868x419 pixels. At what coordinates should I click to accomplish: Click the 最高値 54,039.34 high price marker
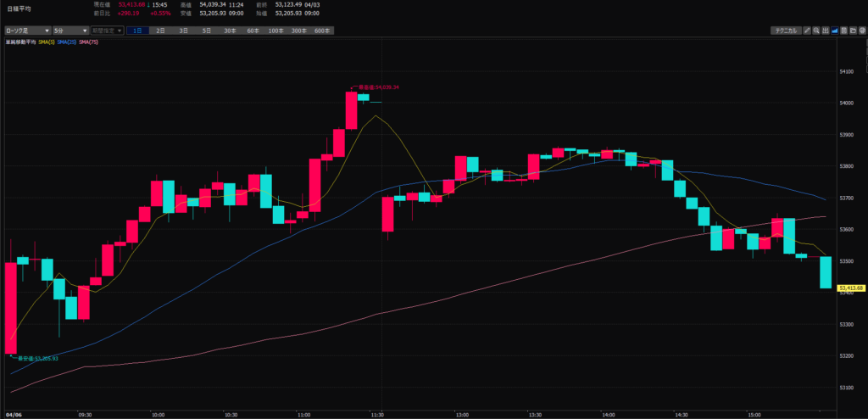pos(378,87)
